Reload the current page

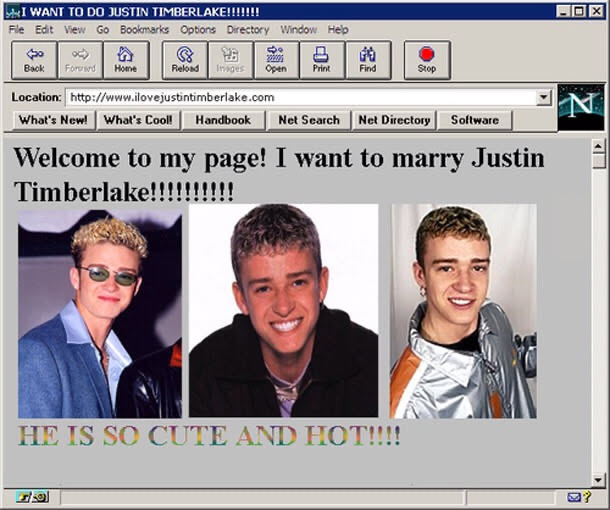pyautogui.click(x=185, y=60)
